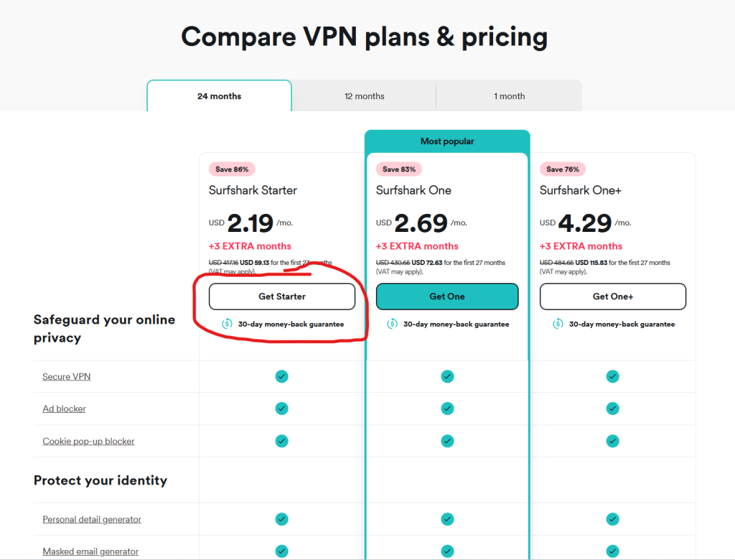
Task: Click the Personal detail generator checkmark for Starter
Action: pyautogui.click(x=282, y=519)
